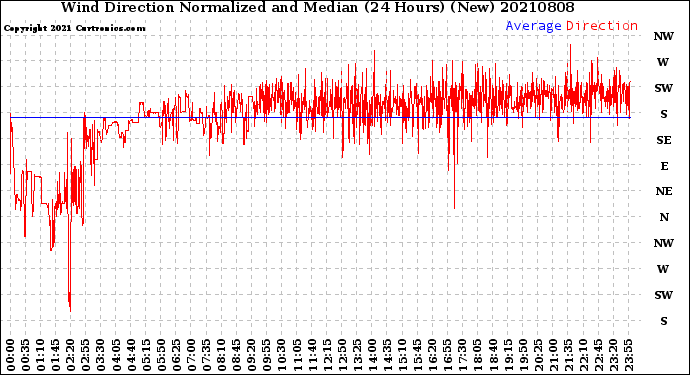Screen dimensions: 690x375
Task: Click the 19:50 time axis label
Action: (x=523, y=355)
